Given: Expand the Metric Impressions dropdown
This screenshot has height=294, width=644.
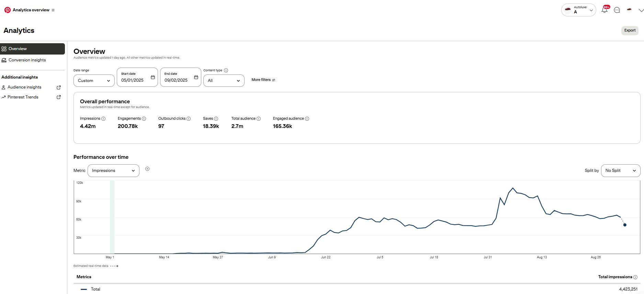Looking at the screenshot, I should [113, 170].
